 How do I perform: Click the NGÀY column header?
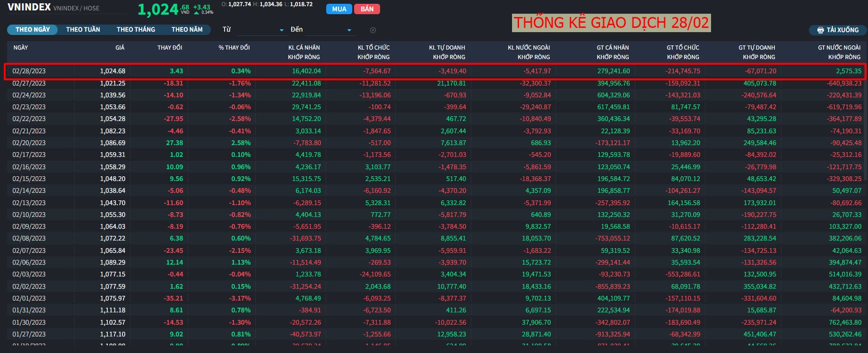tap(21, 48)
